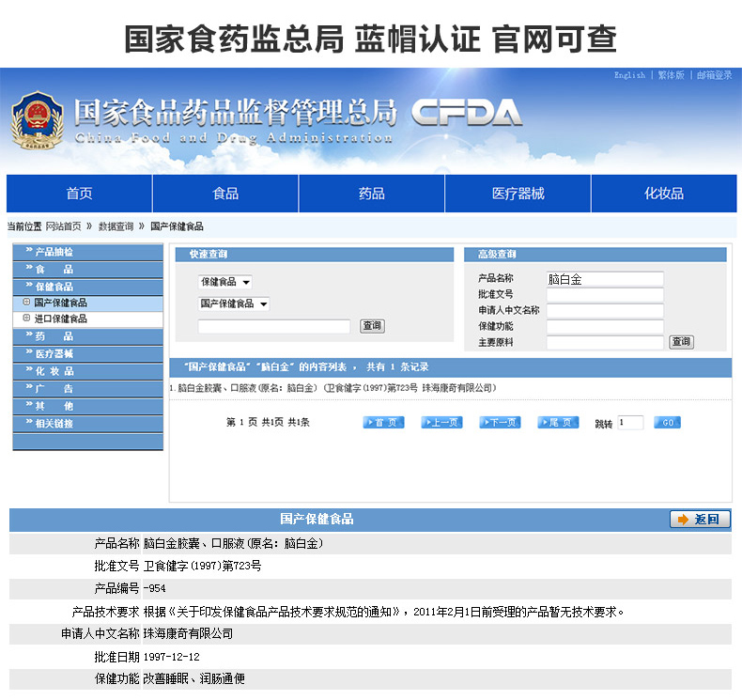Switch to English version link

(x=629, y=75)
